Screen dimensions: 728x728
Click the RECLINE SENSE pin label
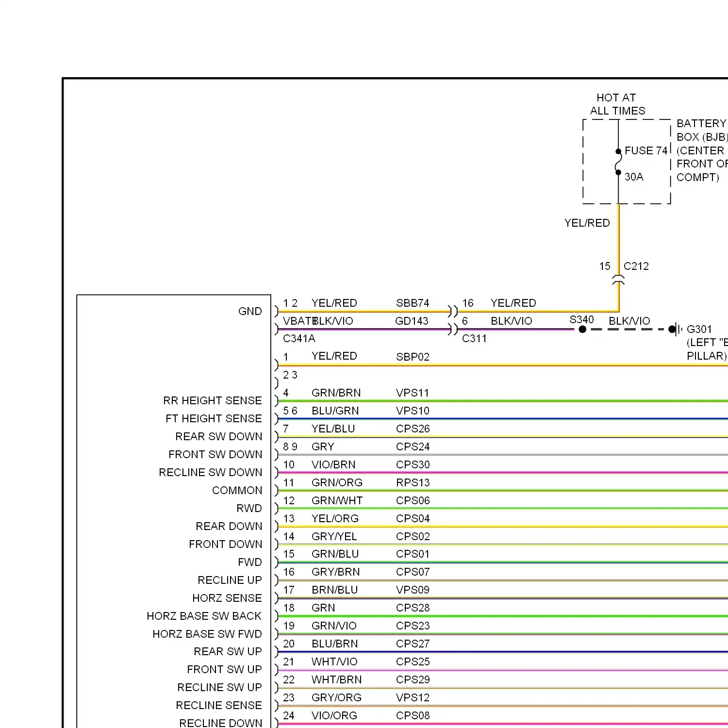click(218, 705)
